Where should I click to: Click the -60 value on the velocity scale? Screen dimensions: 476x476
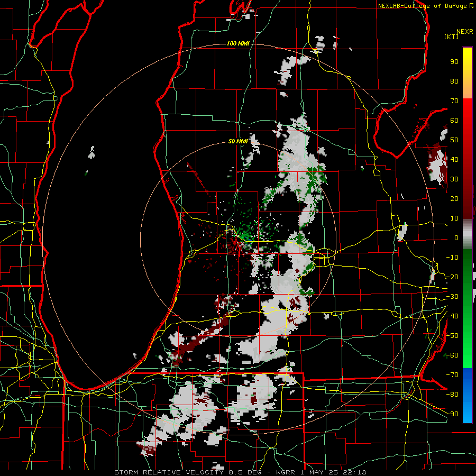pyautogui.click(x=452, y=355)
